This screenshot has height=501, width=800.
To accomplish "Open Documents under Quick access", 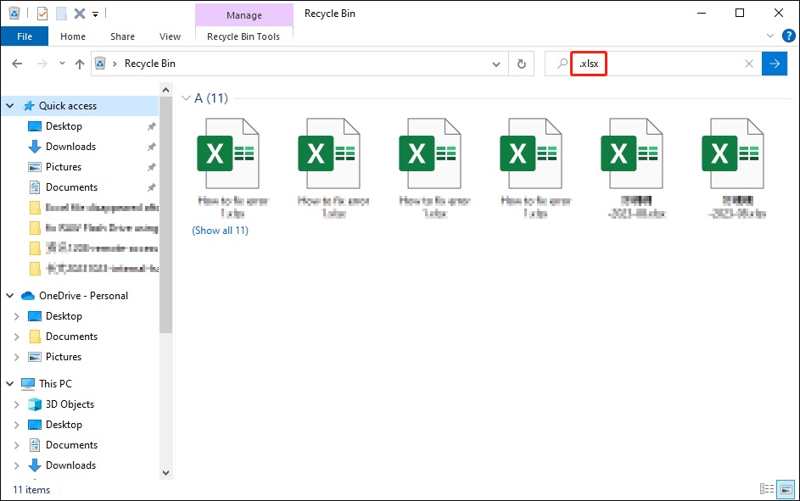I will pos(71,187).
